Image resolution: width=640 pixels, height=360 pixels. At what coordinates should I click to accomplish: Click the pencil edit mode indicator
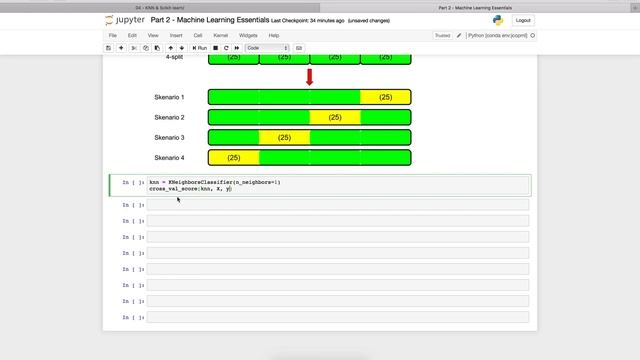pos(459,36)
